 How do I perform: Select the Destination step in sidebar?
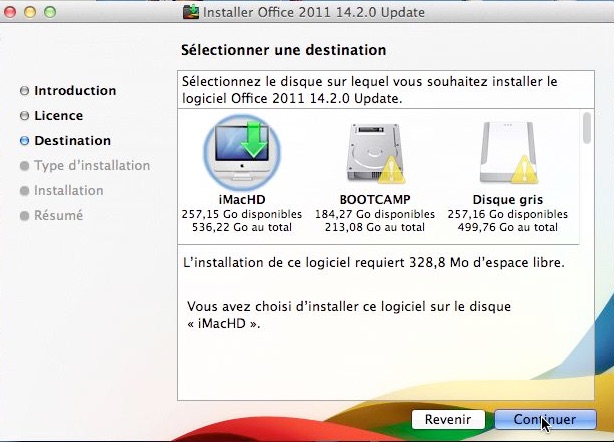click(72, 141)
